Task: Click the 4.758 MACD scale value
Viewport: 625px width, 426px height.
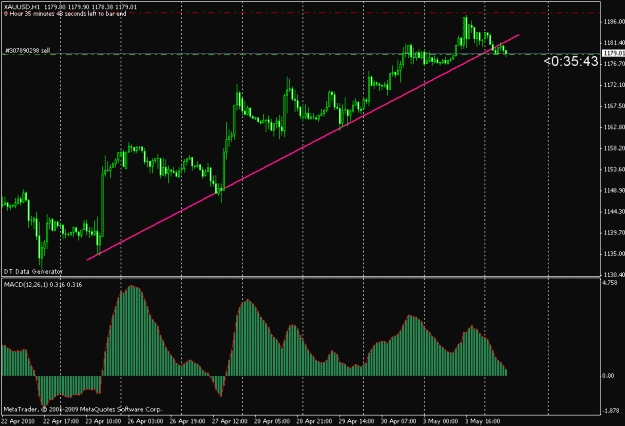Action: click(610, 283)
